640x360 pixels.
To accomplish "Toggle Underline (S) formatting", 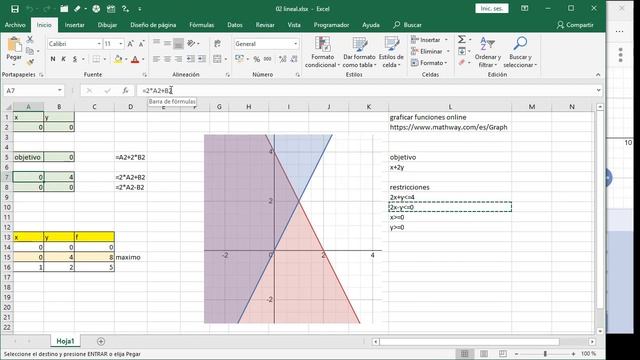I will pyautogui.click(x=75, y=59).
